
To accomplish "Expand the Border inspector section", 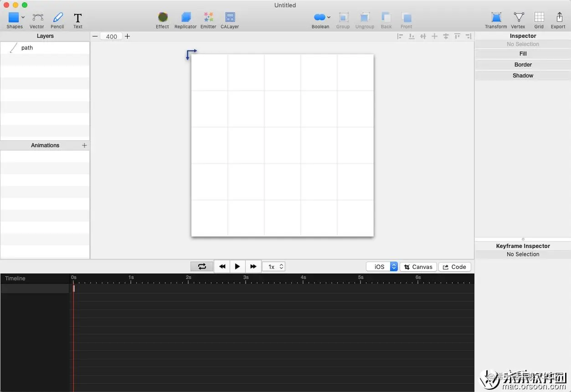I will tap(523, 65).
